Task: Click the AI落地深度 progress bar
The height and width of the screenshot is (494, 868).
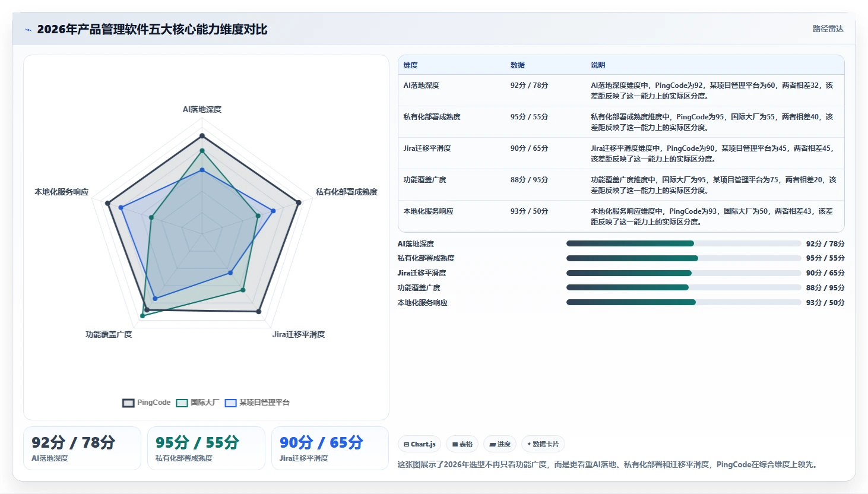Action: coord(683,243)
